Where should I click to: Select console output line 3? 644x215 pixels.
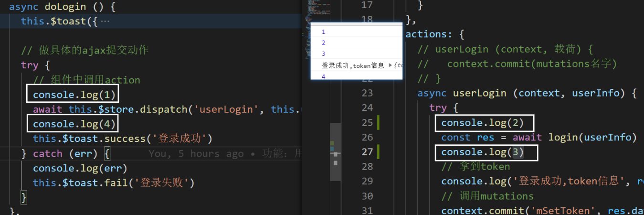pyautogui.click(x=323, y=54)
